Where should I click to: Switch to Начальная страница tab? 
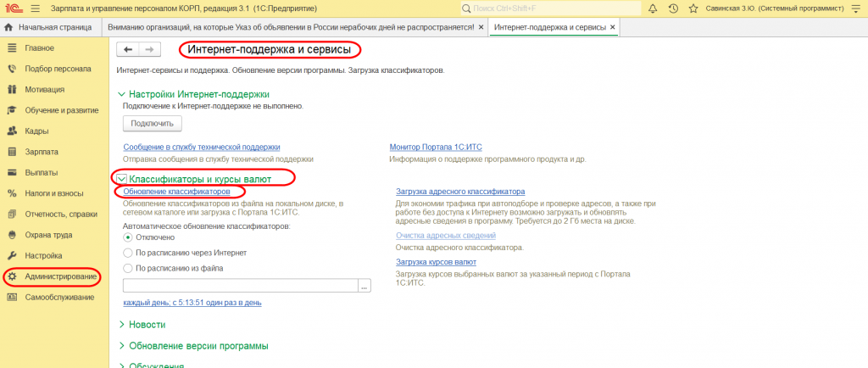pos(49,27)
